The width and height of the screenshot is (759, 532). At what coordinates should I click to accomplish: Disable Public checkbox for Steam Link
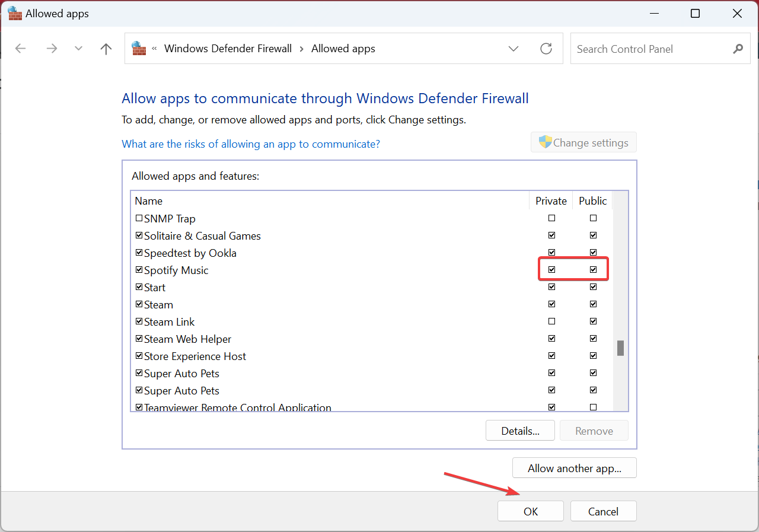[x=594, y=321]
